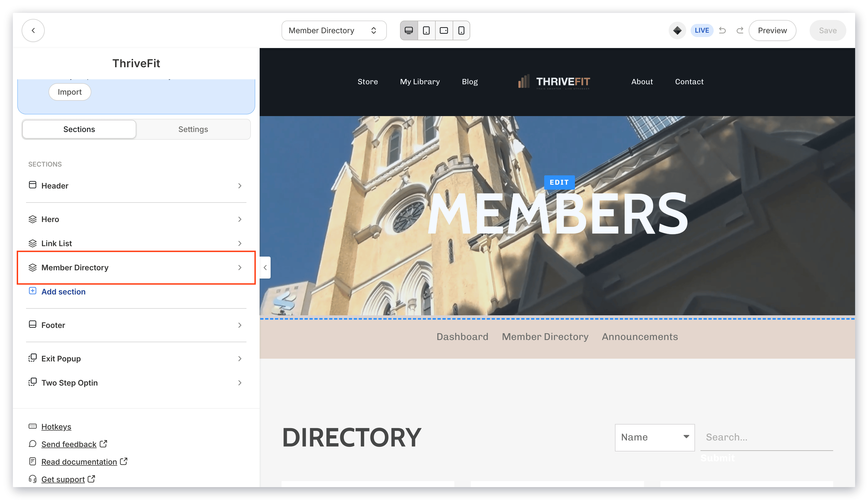The width and height of the screenshot is (868, 500).
Task: Click the Member Directory layers icon
Action: (33, 268)
